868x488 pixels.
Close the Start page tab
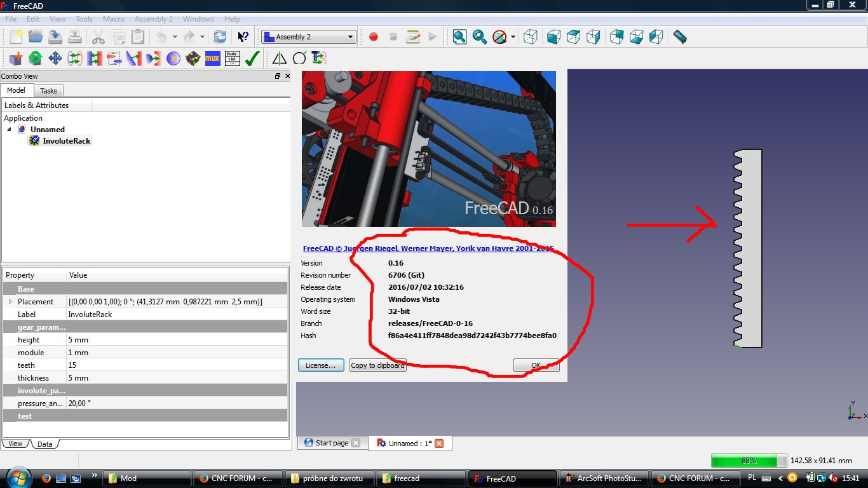tap(356, 443)
